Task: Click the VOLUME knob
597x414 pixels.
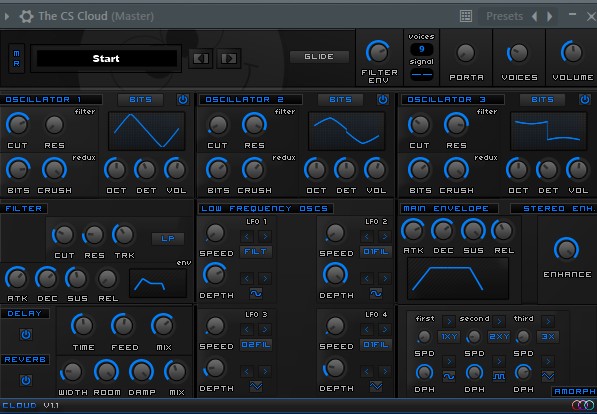Action: click(x=572, y=52)
